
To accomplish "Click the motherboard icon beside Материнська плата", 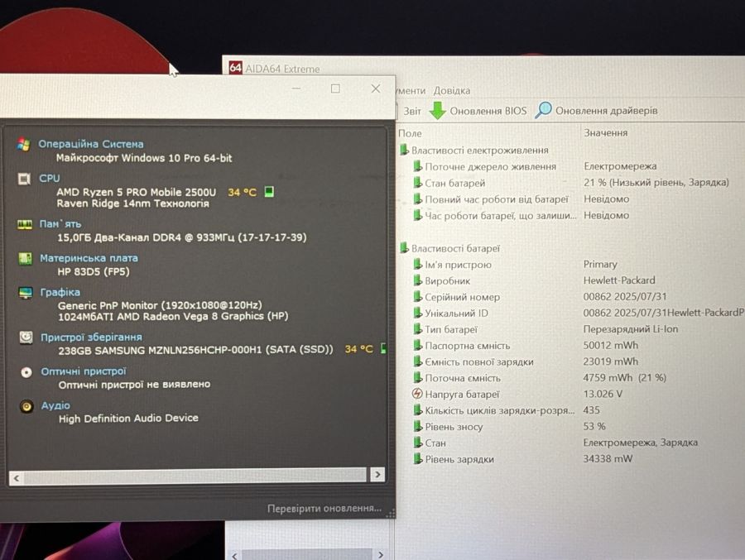I will coord(25,258).
